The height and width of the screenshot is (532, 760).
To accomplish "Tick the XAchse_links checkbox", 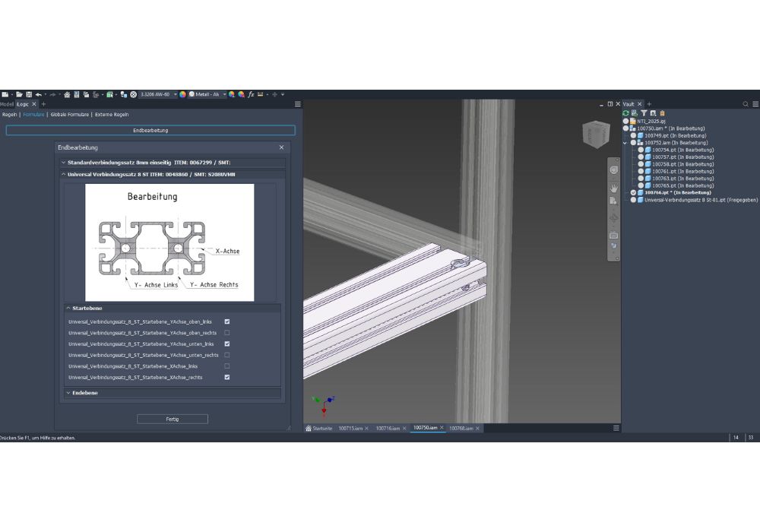I will click(x=226, y=366).
